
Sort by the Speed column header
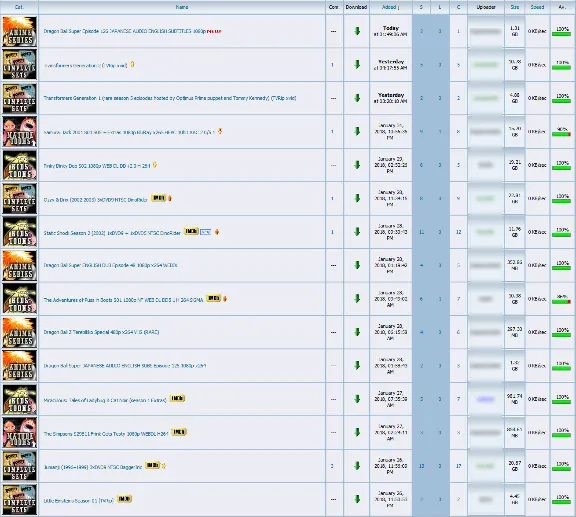[x=537, y=7]
